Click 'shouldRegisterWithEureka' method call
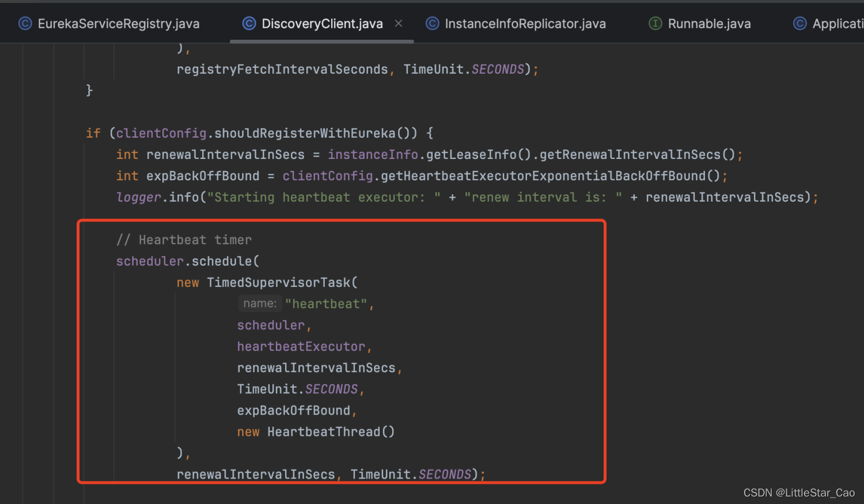 305,133
